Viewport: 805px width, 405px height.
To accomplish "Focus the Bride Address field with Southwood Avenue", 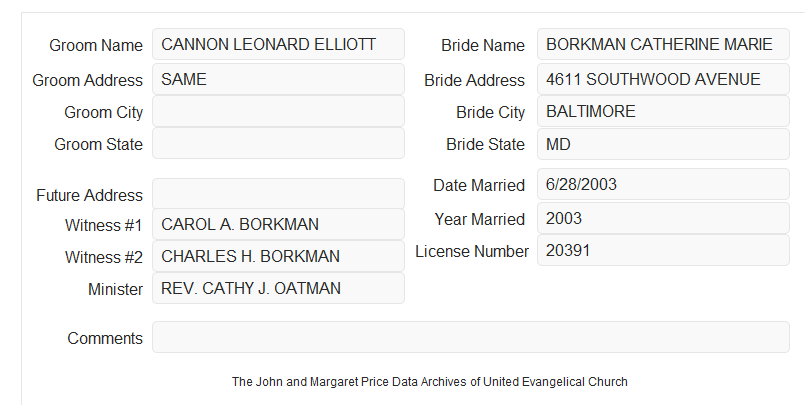I will click(x=663, y=79).
